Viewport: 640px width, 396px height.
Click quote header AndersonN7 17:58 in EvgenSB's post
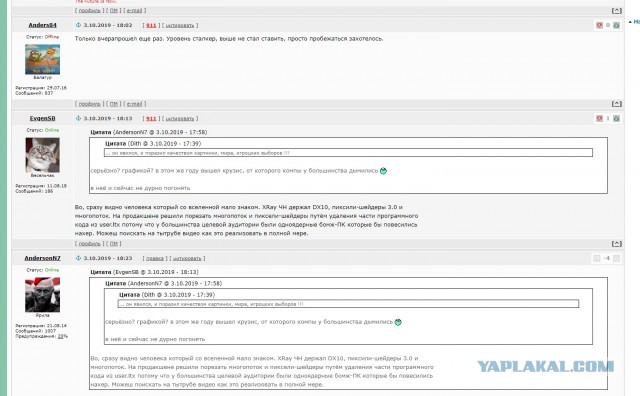point(149,132)
